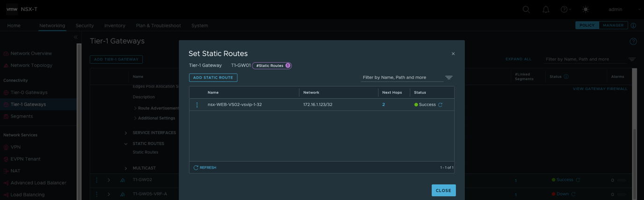Viewport: 644px width, 200px height.
Task: Refresh Down status of T1-GW05-VRF-A
Action: [573, 194]
